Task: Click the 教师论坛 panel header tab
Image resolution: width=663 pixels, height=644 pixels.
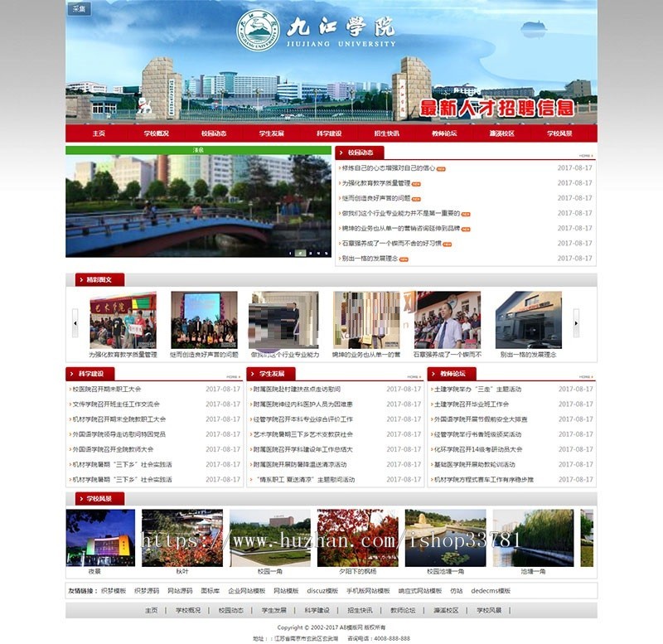Action: click(452, 374)
